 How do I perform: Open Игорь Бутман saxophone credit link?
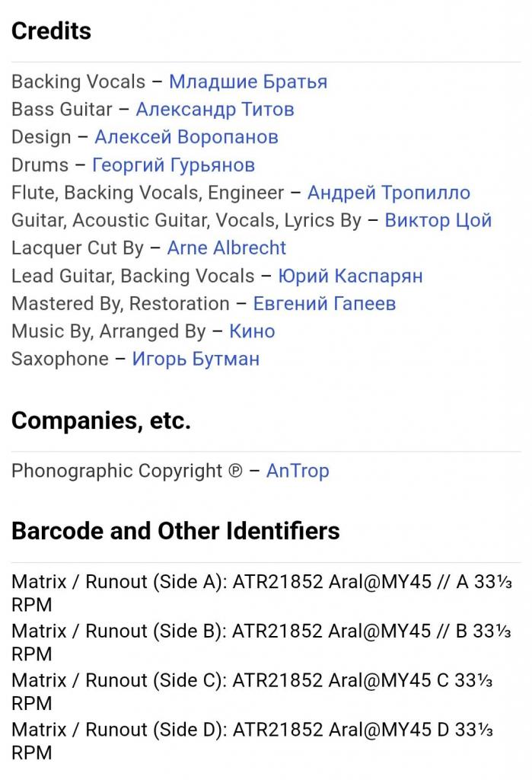tap(196, 360)
